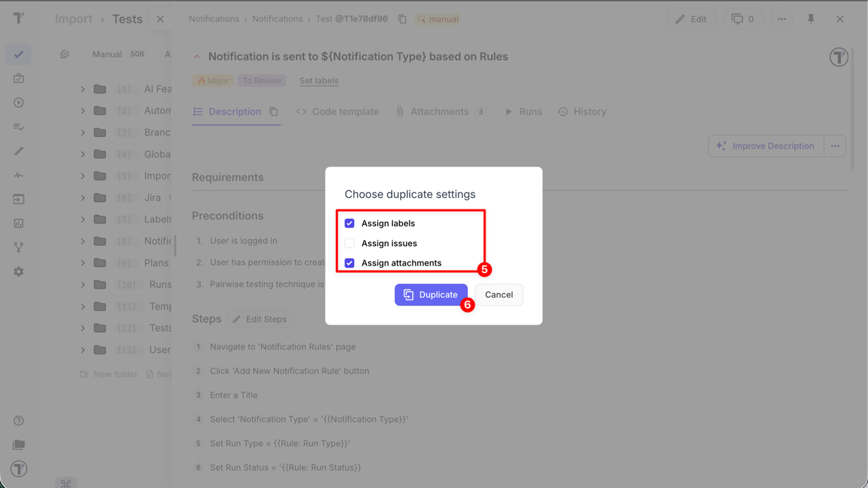Open the Runs section via play icon

point(18,102)
